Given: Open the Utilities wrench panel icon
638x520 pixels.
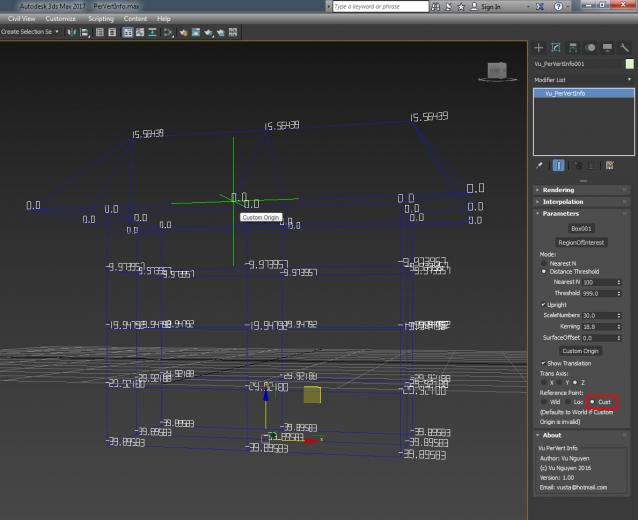Looking at the screenshot, I should coord(624,47).
